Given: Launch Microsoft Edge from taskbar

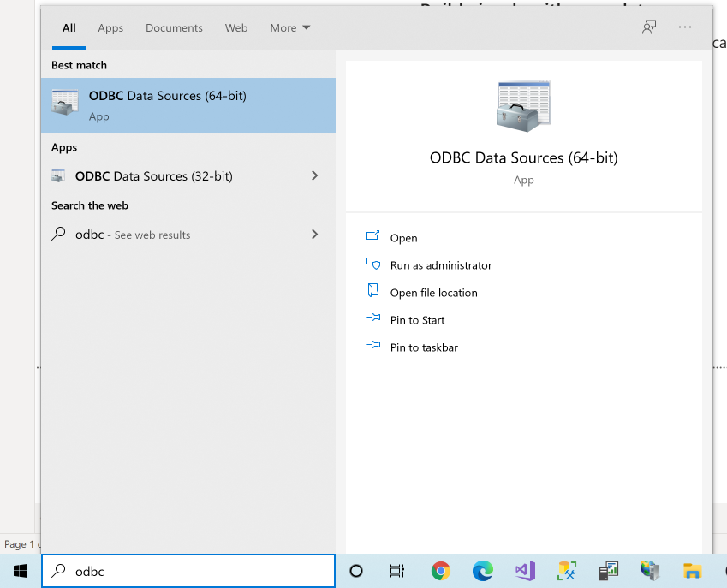Looking at the screenshot, I should pos(483,571).
